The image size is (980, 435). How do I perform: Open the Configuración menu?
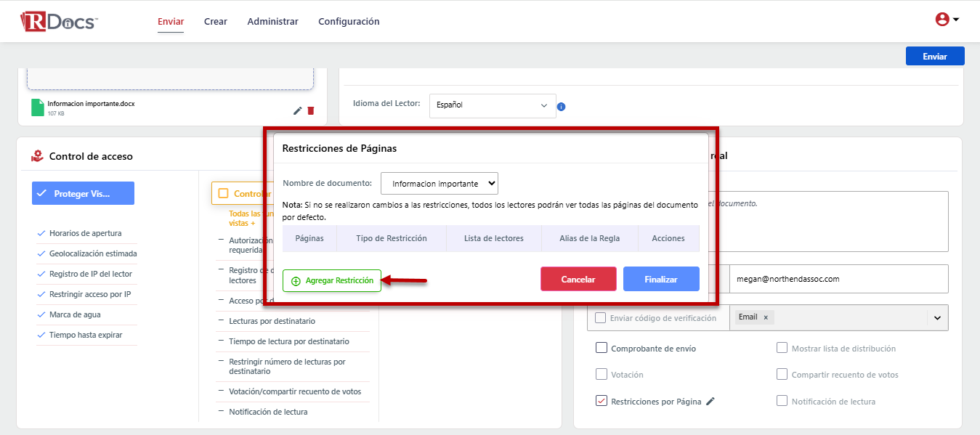tap(349, 22)
